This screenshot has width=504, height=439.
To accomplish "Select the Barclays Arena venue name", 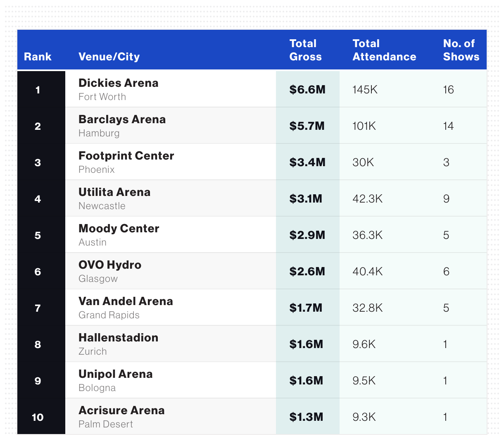I will click(122, 119).
